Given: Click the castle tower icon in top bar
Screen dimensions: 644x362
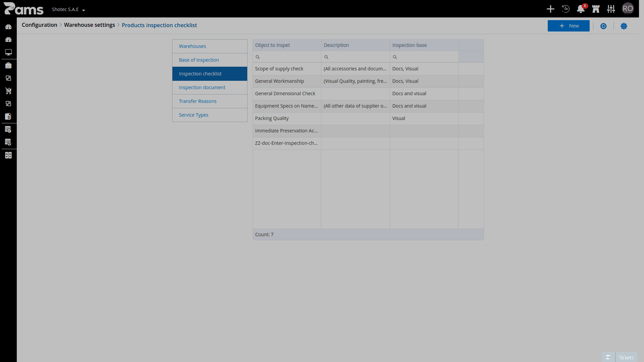Looking at the screenshot, I should [596, 9].
